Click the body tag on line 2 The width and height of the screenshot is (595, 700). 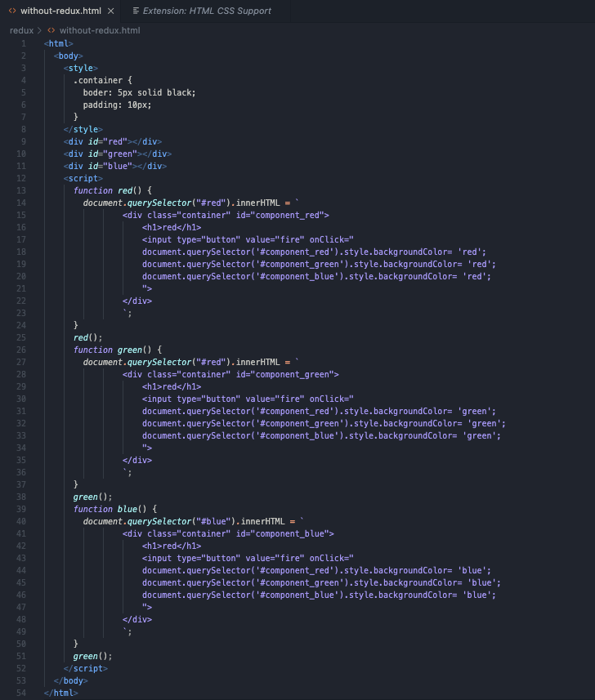click(69, 56)
